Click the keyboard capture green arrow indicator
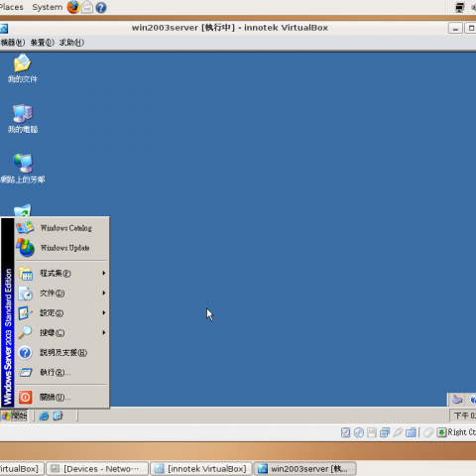The image size is (476, 476). click(x=441, y=432)
